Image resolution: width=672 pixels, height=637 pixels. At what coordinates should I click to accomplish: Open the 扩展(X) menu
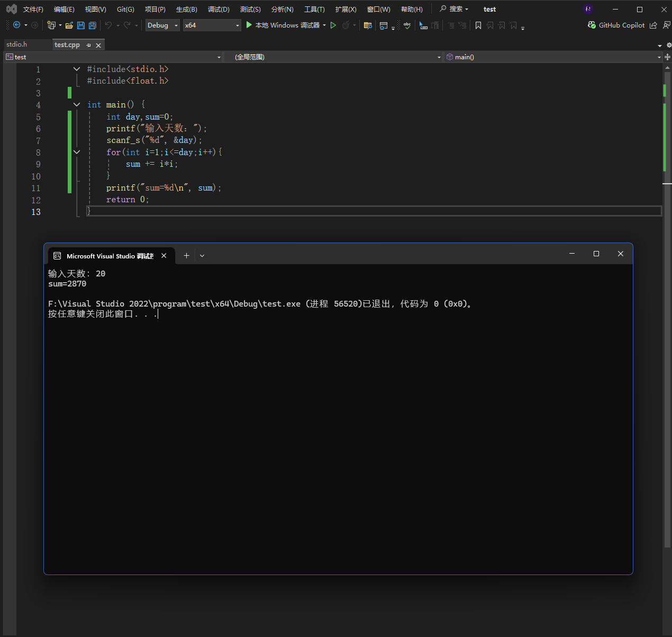click(346, 9)
